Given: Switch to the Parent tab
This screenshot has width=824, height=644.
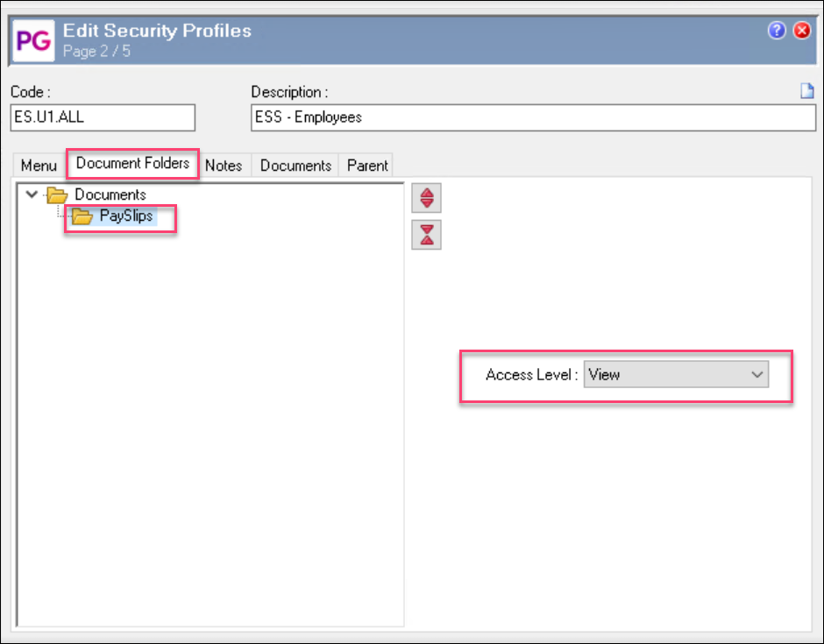Looking at the screenshot, I should (x=366, y=166).
